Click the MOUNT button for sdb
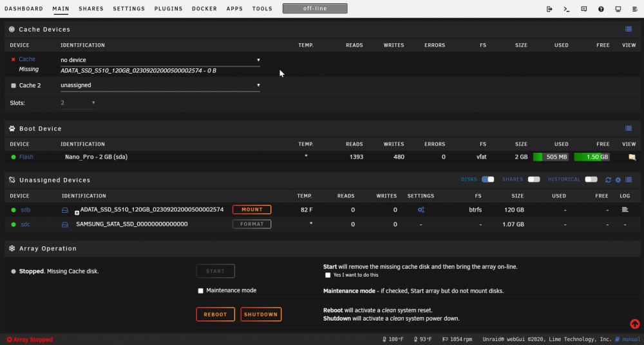 tap(252, 210)
